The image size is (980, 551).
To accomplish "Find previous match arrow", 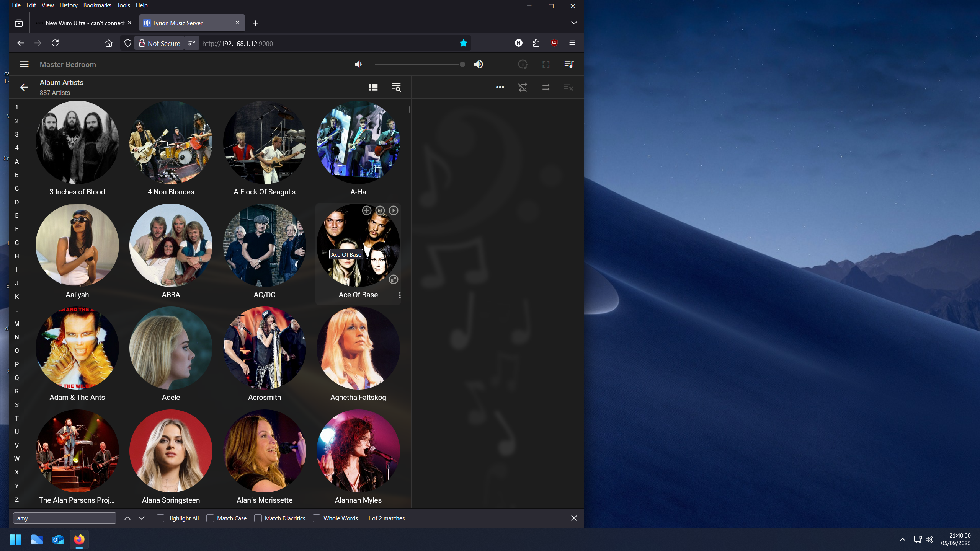I will click(127, 518).
